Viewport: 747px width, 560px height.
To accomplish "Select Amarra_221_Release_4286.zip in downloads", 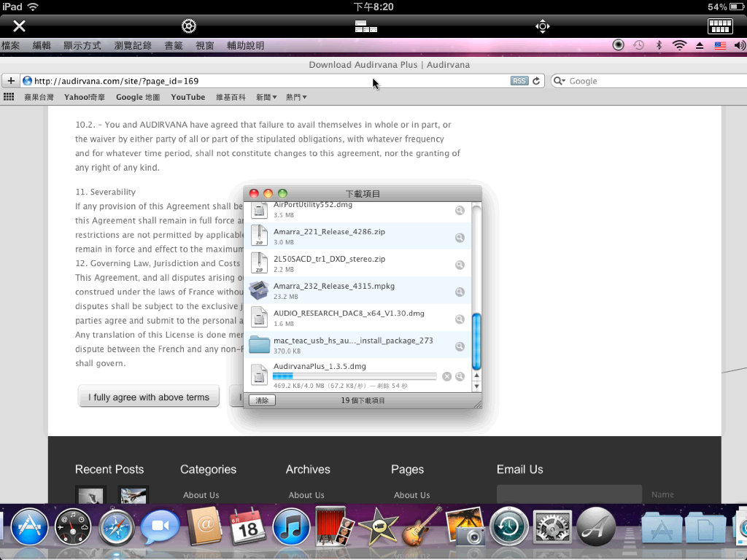I will coord(357,236).
